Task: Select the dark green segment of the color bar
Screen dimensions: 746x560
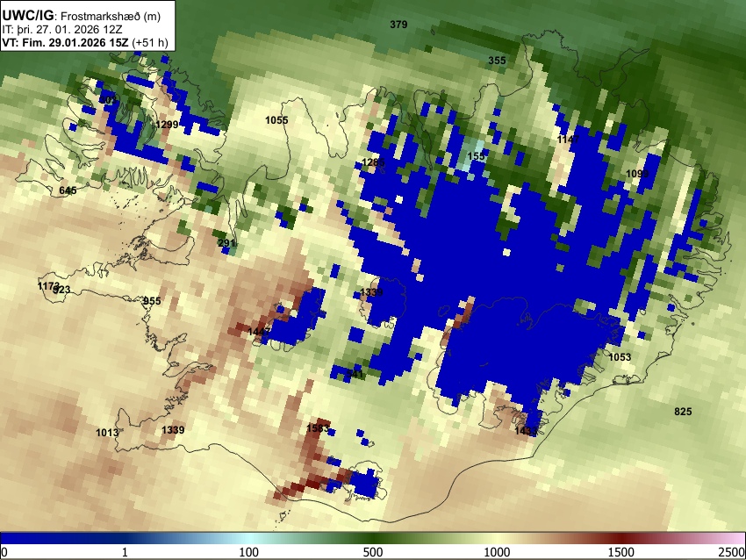Action: pos(373,538)
